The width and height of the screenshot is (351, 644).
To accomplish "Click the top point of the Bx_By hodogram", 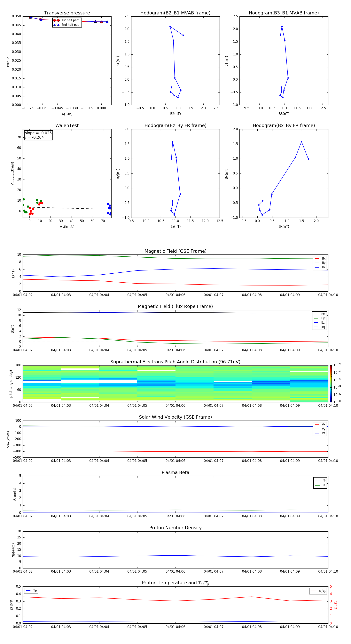I will coord(301,142).
